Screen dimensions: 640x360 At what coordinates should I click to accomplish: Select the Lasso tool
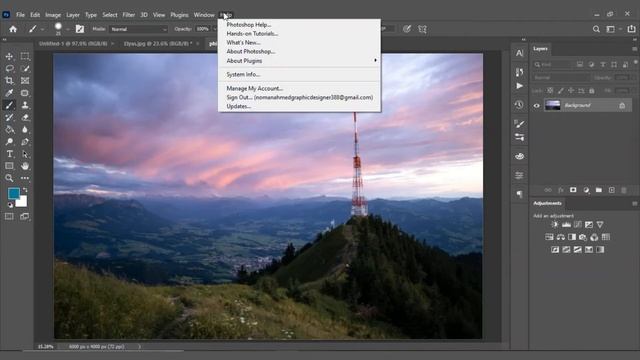pos(9,68)
